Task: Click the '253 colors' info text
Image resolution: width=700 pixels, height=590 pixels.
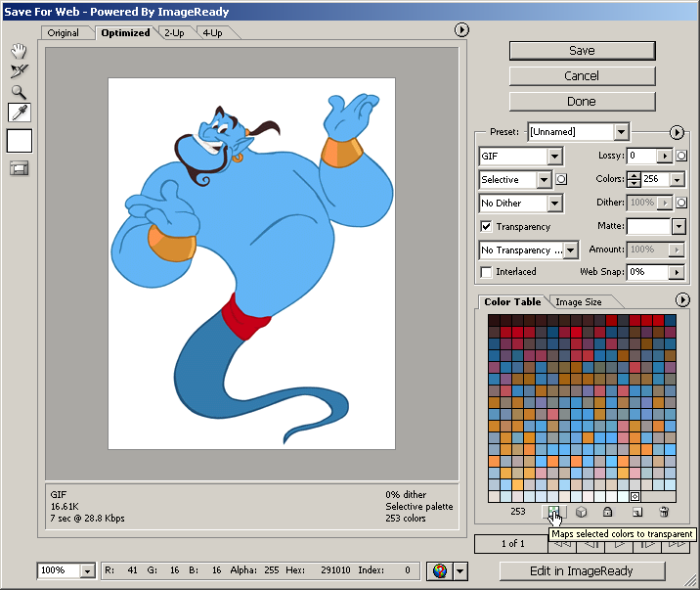Action: pos(406,519)
